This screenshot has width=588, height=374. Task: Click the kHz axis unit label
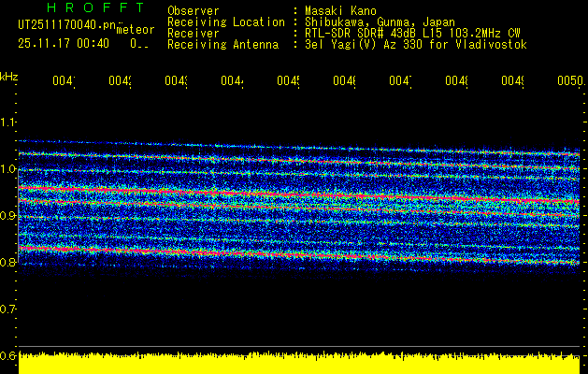[x=9, y=76]
